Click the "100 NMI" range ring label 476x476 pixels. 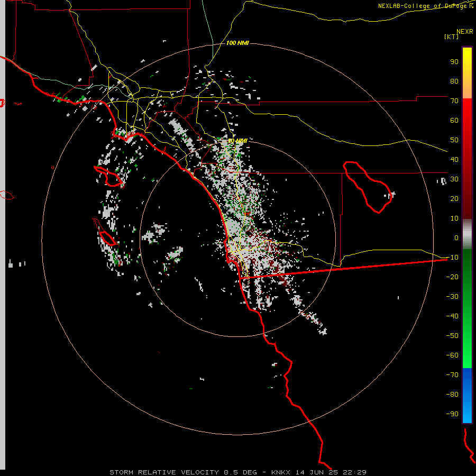point(237,43)
